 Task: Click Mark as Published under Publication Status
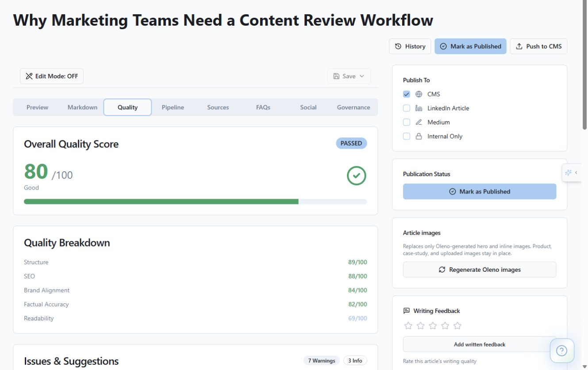coord(480,192)
